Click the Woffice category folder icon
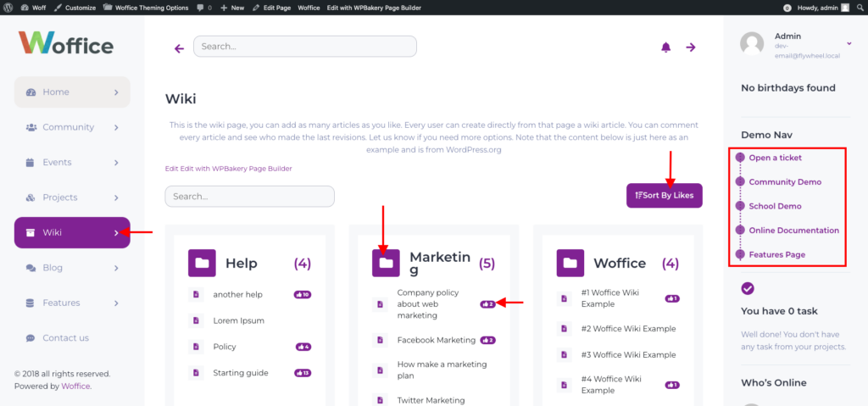868x406 pixels. pyautogui.click(x=570, y=263)
